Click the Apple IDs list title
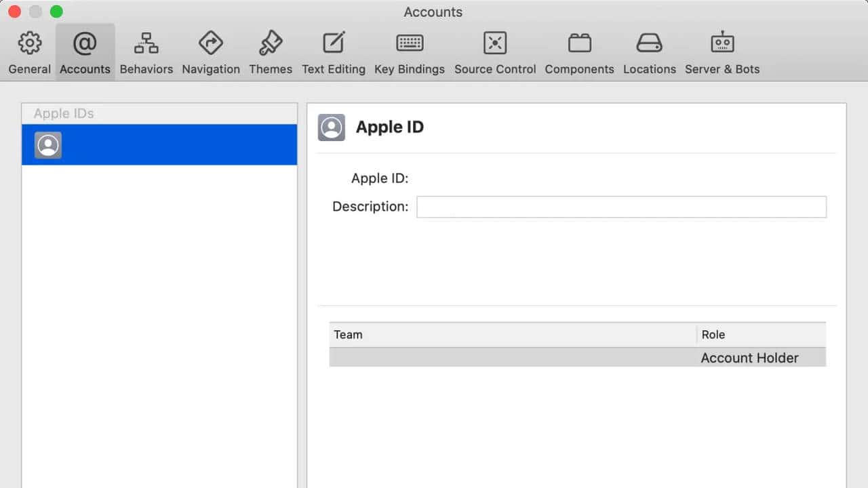868x488 pixels. click(62, 113)
